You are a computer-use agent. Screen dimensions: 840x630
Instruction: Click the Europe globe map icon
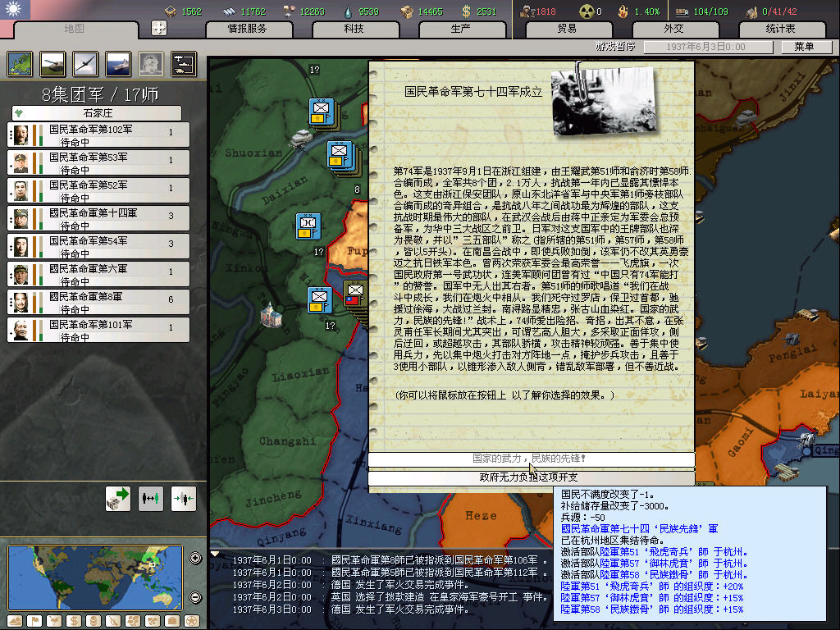(x=19, y=63)
